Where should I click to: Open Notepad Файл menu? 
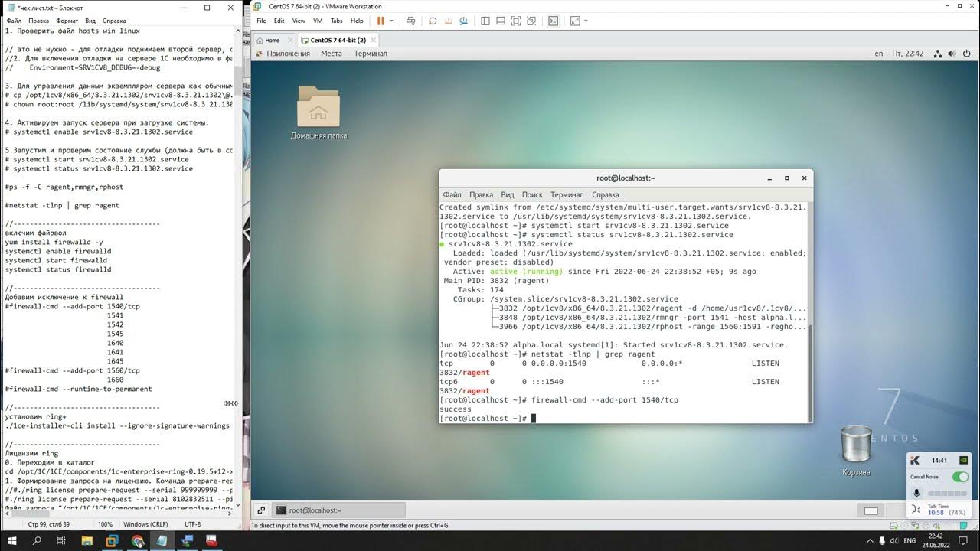[14, 21]
